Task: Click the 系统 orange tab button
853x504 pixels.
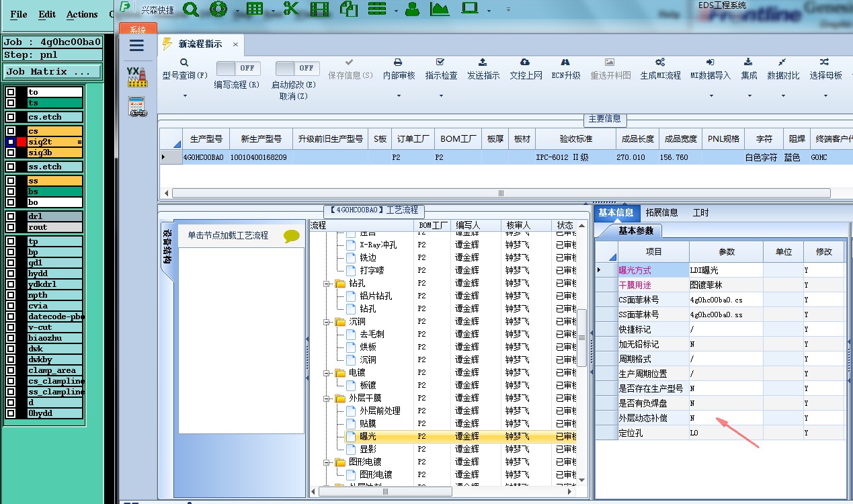Action: [x=138, y=29]
